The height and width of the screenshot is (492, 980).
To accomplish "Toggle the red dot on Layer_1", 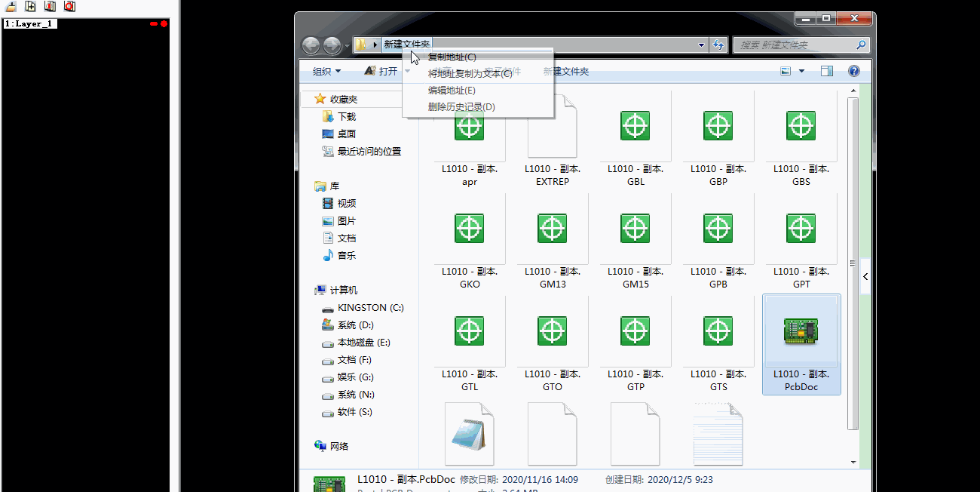I will (164, 24).
